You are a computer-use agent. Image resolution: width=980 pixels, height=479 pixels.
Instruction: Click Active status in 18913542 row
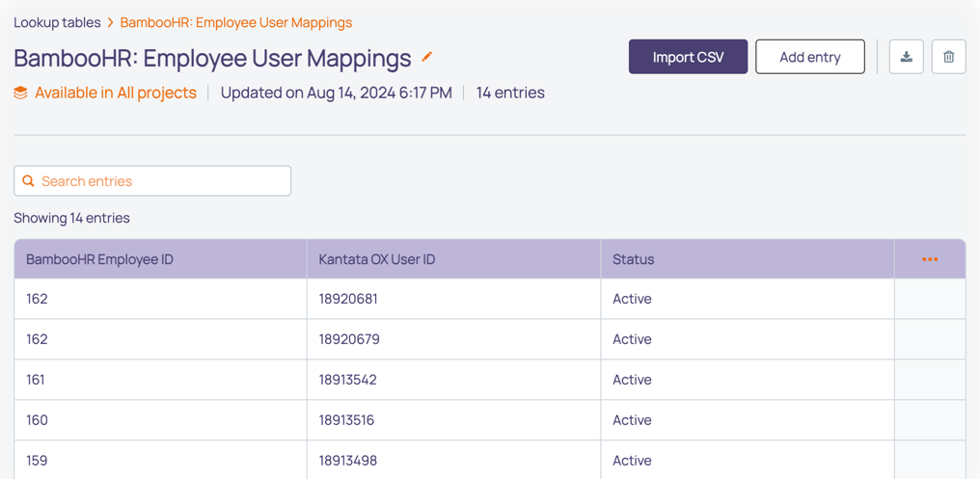coord(748,380)
